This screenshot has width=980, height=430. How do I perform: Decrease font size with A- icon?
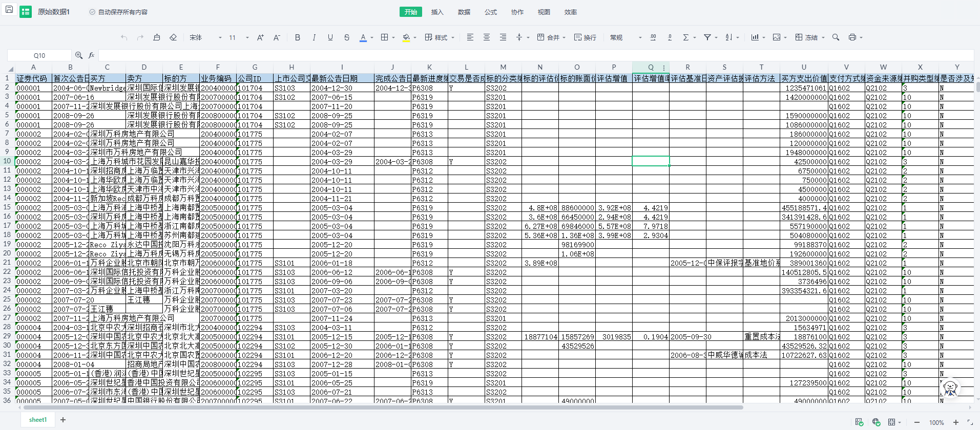(x=277, y=37)
